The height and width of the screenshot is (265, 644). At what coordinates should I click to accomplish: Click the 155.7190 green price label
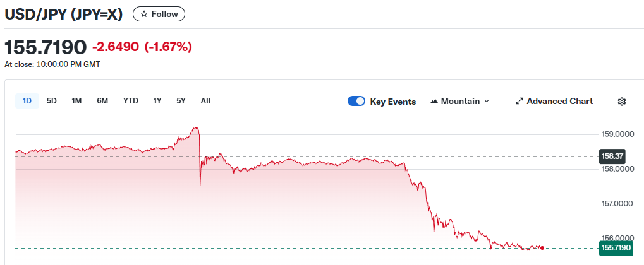pos(615,249)
